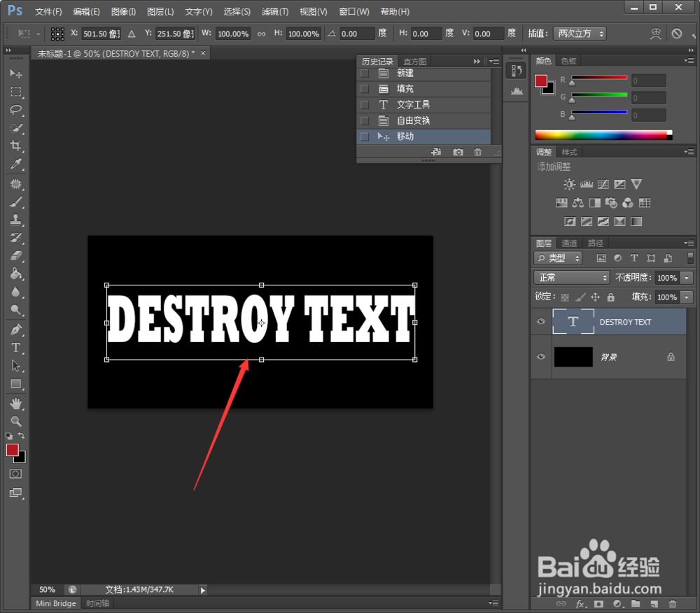Toggle relative positioning triangle for reference point
Viewport: 700px width, 613px height.
(x=132, y=34)
